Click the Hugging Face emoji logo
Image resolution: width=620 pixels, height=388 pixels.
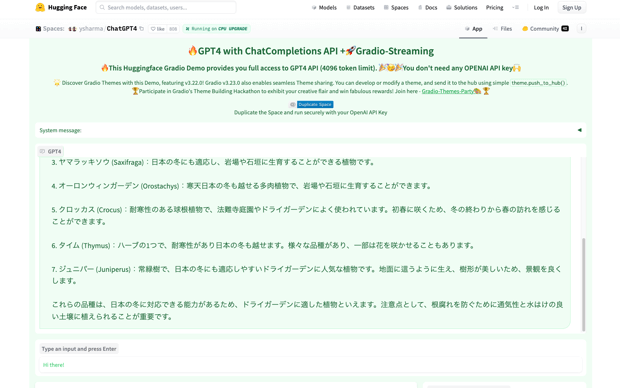[40, 8]
